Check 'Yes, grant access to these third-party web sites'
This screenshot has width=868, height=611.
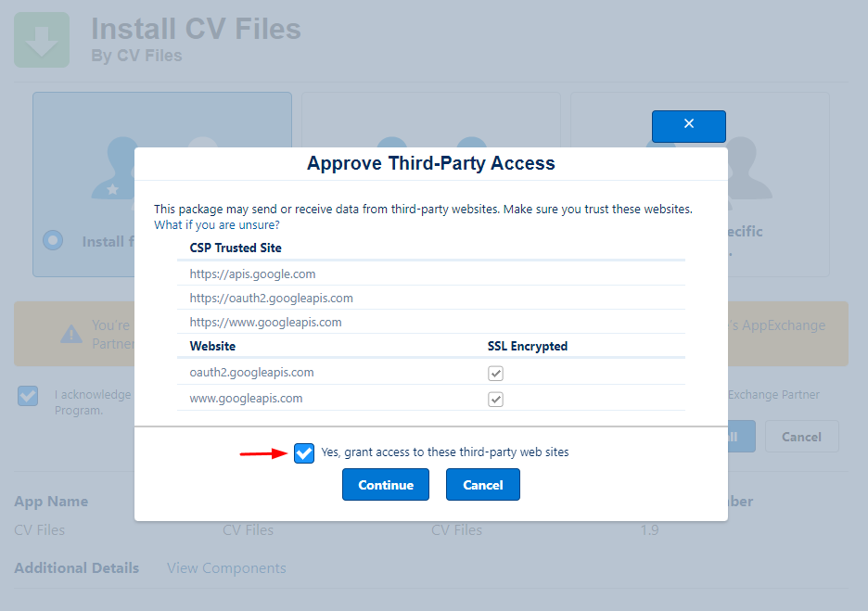(x=304, y=453)
